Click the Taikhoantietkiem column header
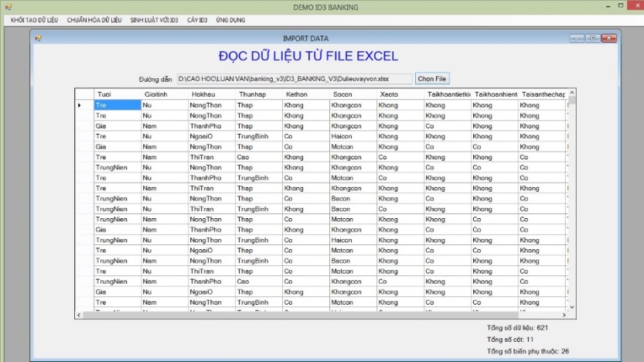Screen dimensions: 644x362 pyautogui.click(x=448, y=94)
